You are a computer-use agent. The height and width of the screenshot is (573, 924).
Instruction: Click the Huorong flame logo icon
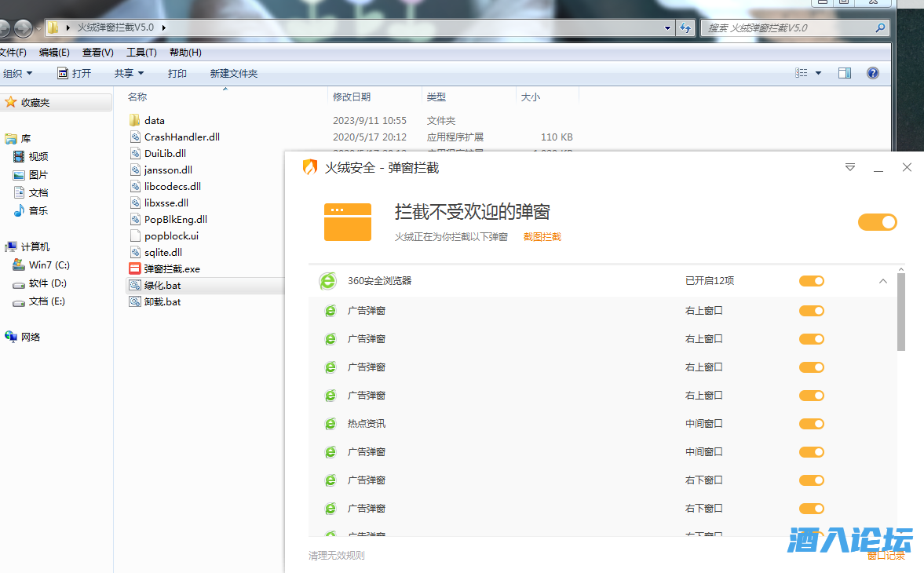pos(310,167)
